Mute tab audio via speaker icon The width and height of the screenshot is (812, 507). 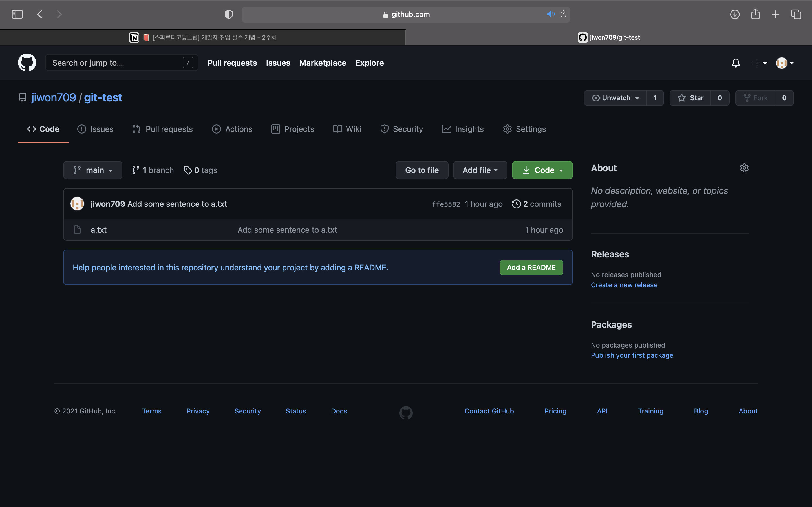pos(550,14)
